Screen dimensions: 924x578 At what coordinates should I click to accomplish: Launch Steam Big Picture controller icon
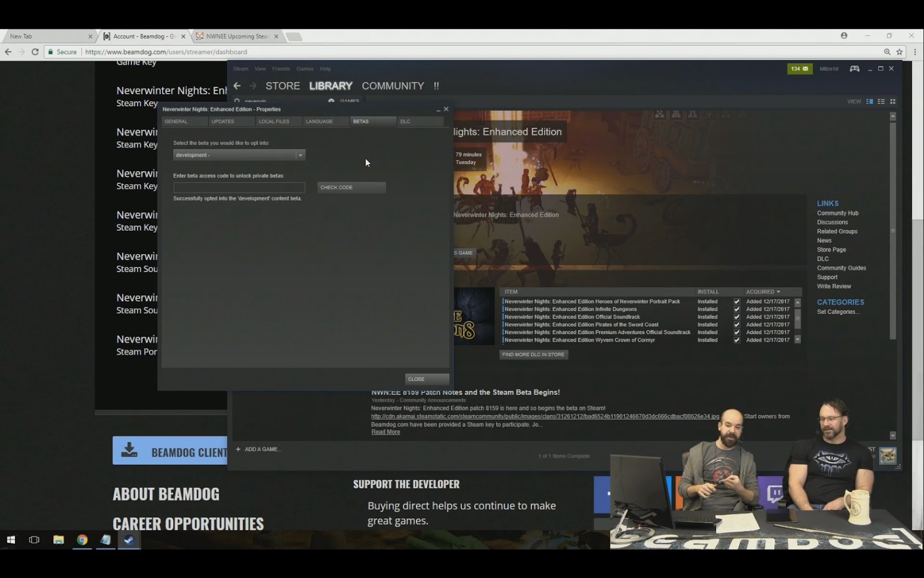click(855, 69)
